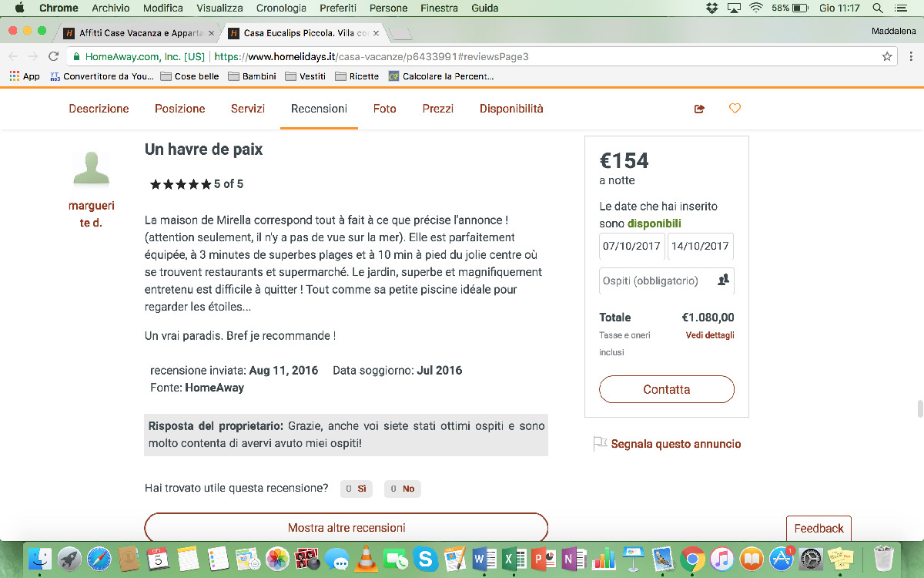Screen dimensions: 924x578
Task: Open Messages from the dock
Action: [336, 558]
